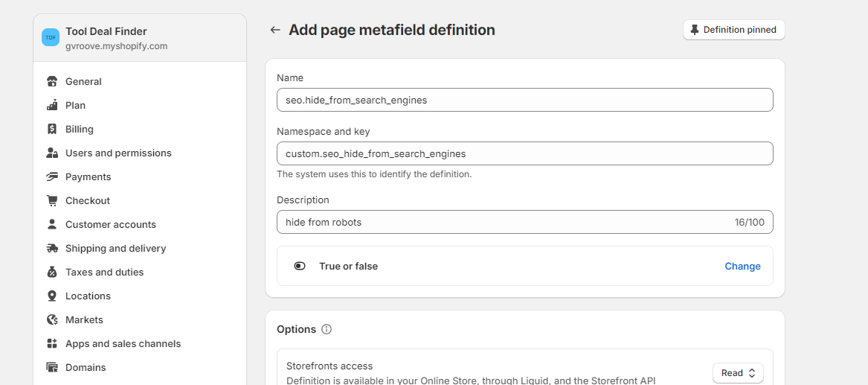The height and width of the screenshot is (385, 868).
Task: Click the Checkout cart icon
Action: tap(52, 200)
